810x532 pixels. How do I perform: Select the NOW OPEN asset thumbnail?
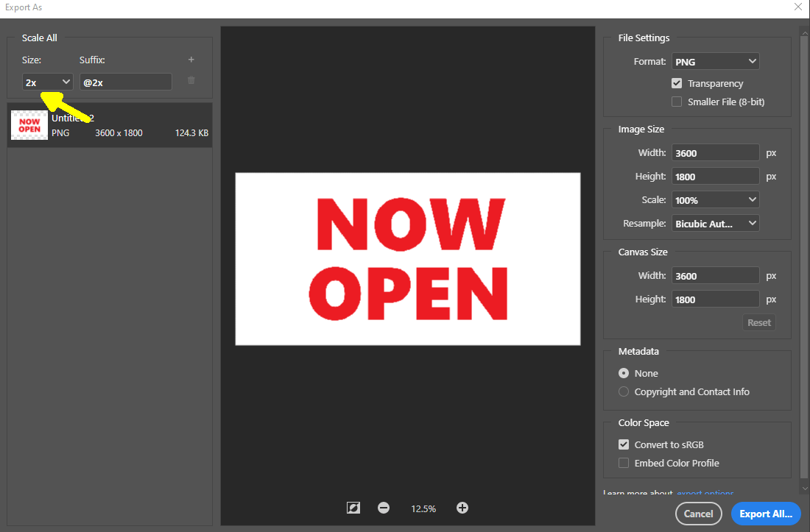coord(29,124)
